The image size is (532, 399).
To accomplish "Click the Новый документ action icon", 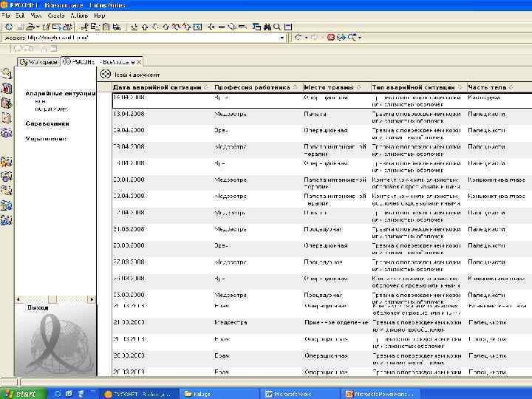I will point(106,74).
